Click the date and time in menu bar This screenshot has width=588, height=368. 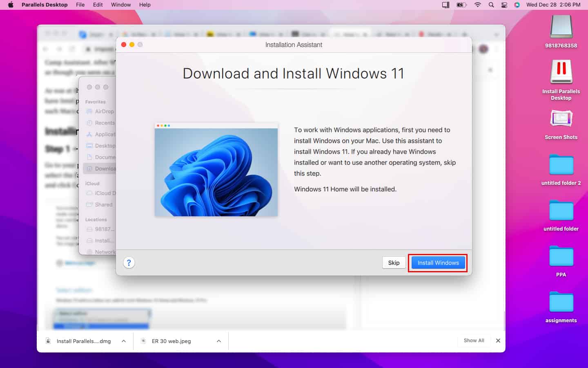click(x=553, y=4)
